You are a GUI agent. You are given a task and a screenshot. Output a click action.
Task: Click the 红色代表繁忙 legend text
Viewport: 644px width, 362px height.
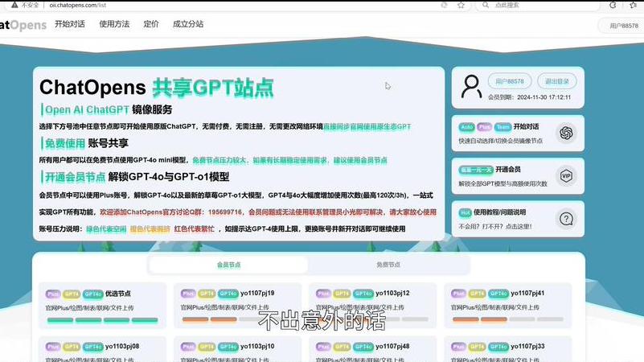[195, 229]
